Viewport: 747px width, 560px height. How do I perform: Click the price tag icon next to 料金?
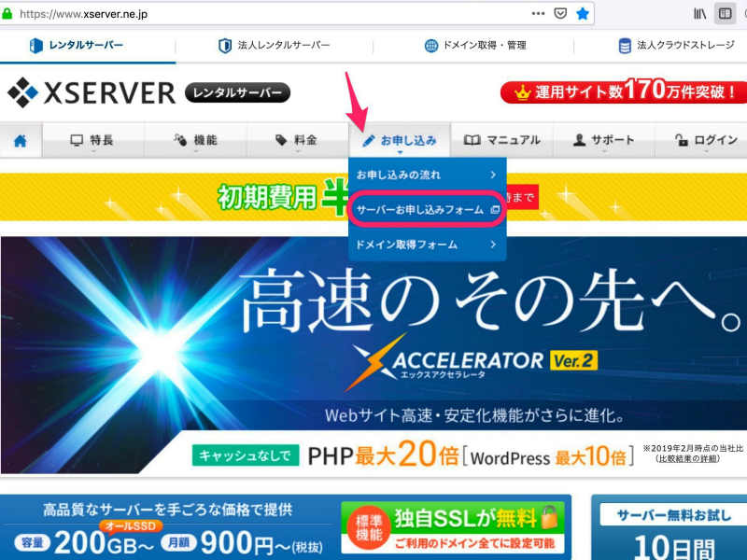click(x=281, y=140)
